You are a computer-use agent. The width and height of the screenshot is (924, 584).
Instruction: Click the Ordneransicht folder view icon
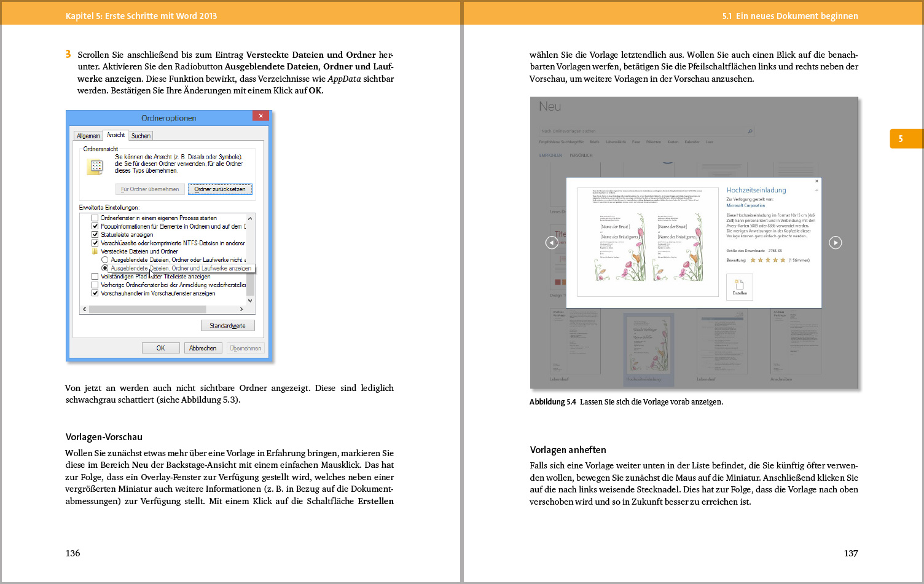tap(95, 167)
